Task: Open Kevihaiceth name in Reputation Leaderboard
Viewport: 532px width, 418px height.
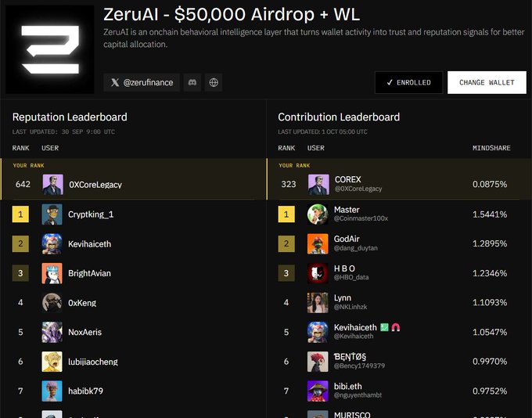Action: pos(89,243)
